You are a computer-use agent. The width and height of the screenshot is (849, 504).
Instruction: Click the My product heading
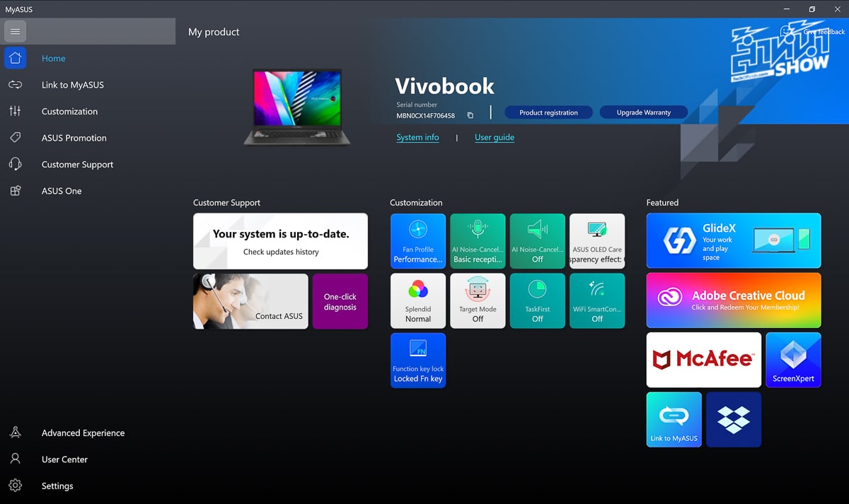tap(214, 32)
